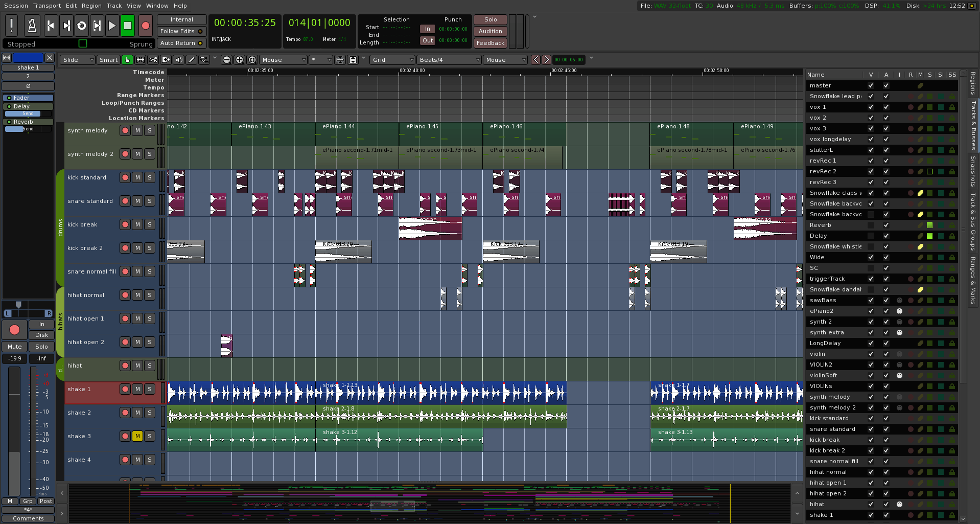Click the Audition button
This screenshot has height=524, width=980.
pyautogui.click(x=489, y=31)
